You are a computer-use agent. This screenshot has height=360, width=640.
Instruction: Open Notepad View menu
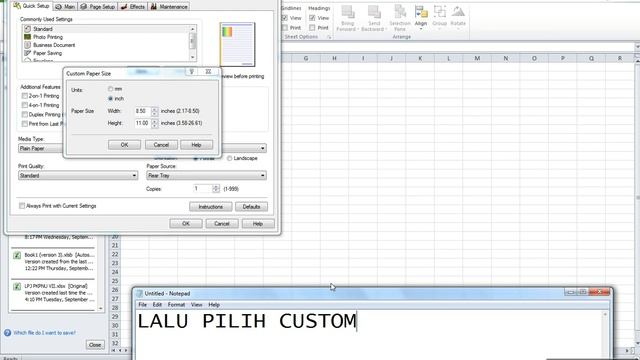(x=196, y=305)
